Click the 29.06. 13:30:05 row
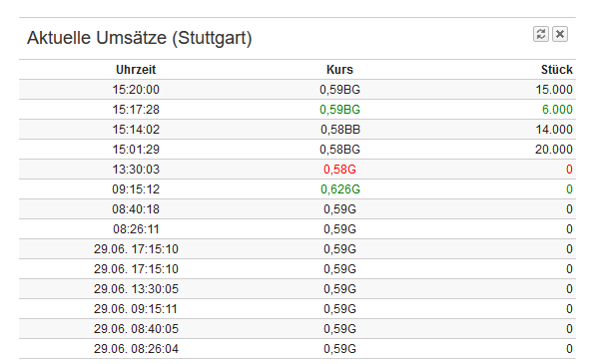Screen dimensions: 591x364 (297, 289)
